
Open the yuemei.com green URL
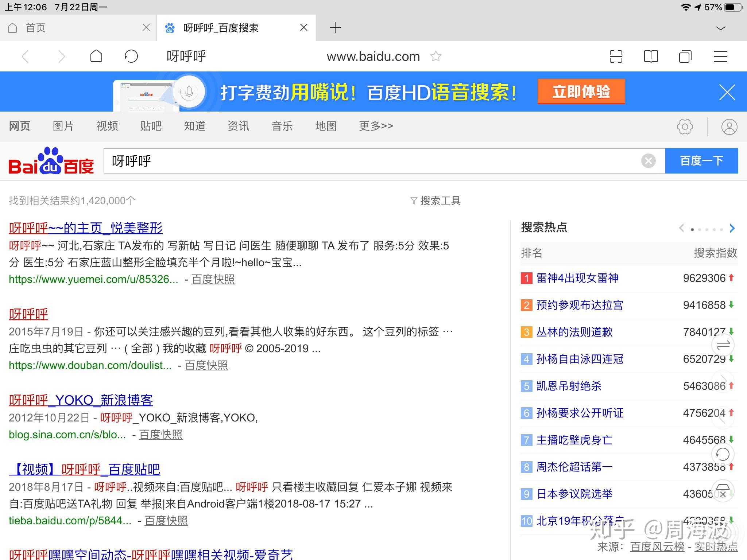pos(93,279)
